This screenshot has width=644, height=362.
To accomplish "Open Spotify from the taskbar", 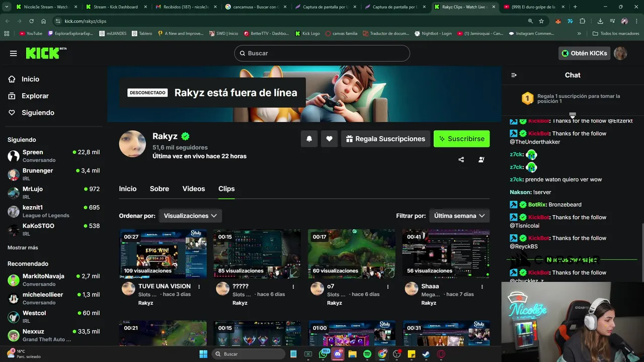I will (367, 354).
